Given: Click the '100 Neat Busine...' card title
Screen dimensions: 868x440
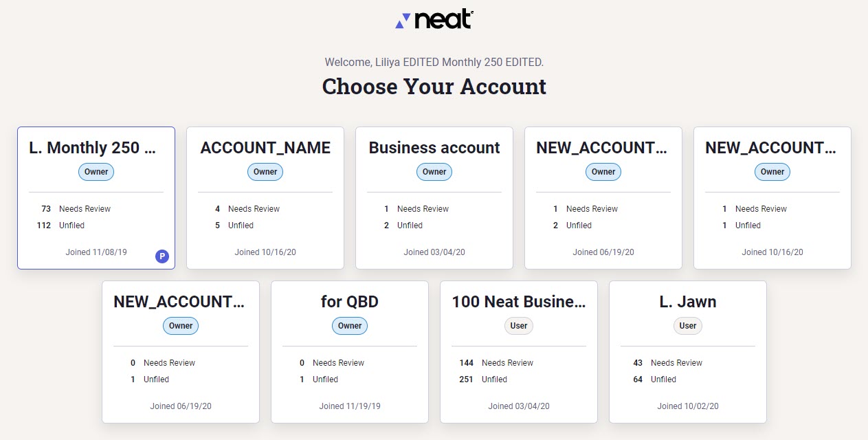Looking at the screenshot, I should [x=519, y=302].
